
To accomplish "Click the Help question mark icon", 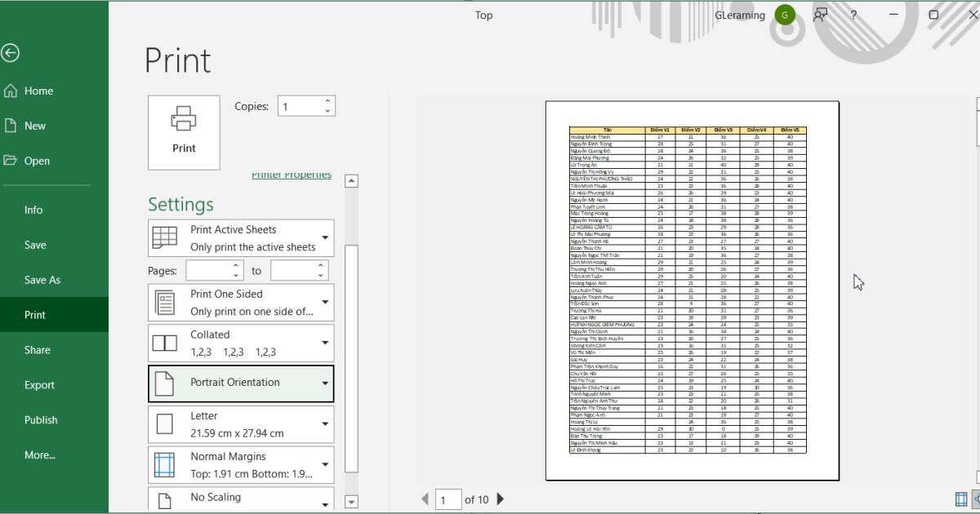I will (853, 15).
